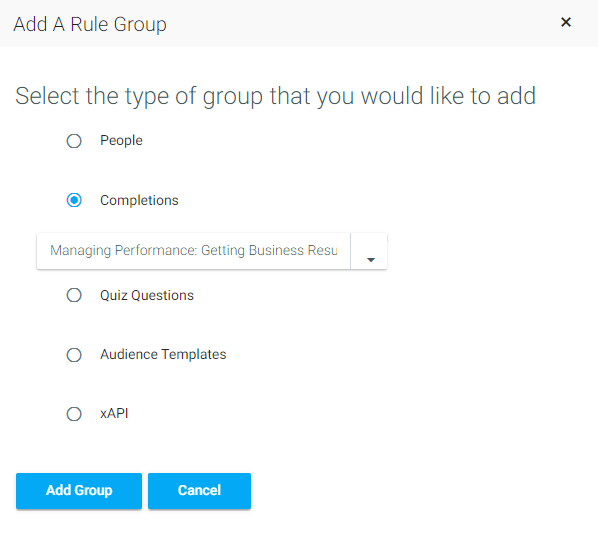Click the Audience Templates label
Viewport: 598px width, 539px height.
coord(163,354)
